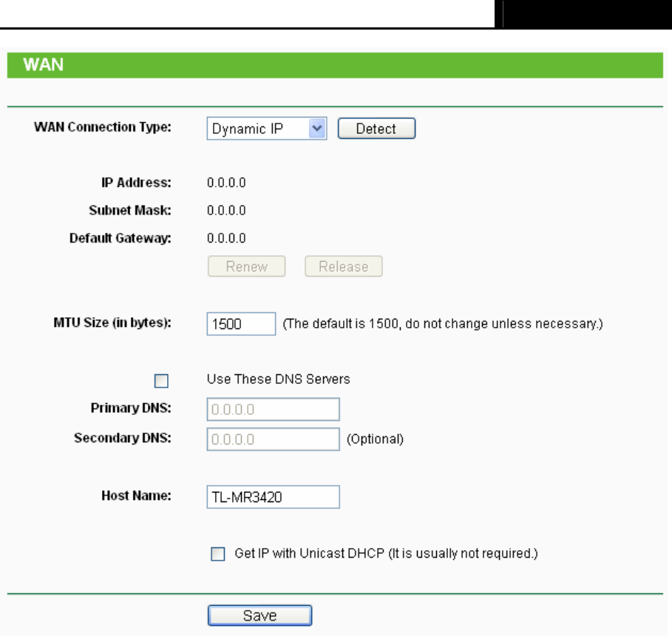The image size is (672, 636).
Task: Click the (Optional) label beside Secondary DNS
Action: tap(375, 439)
